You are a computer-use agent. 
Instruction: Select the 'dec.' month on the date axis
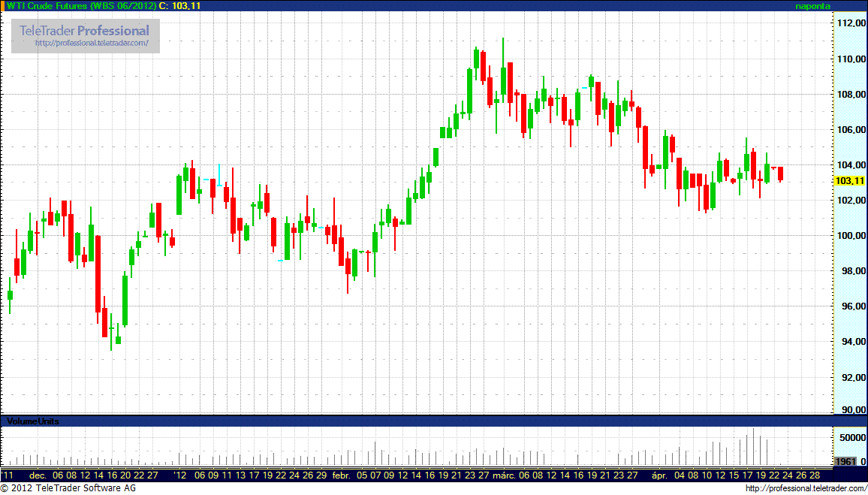pos(38,475)
